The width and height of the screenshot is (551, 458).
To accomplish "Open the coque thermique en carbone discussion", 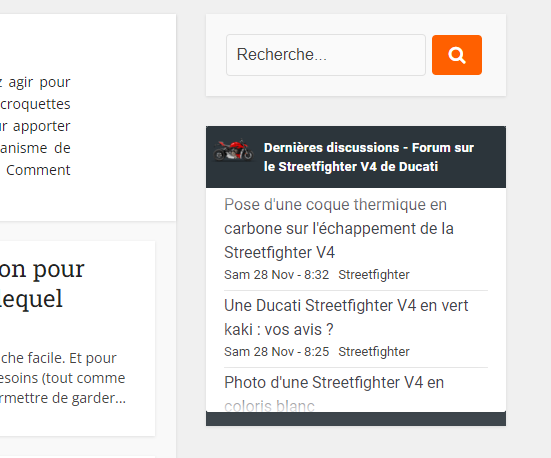I will pos(339,228).
